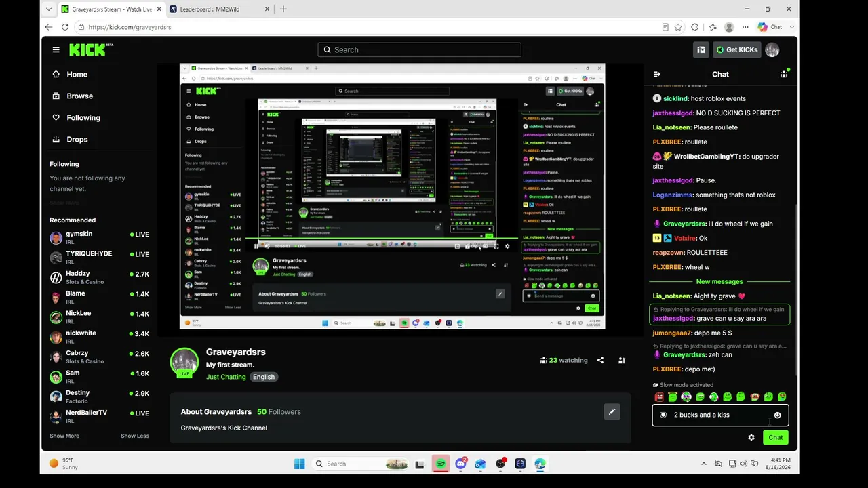Click the Get KICKs button

point(737,49)
